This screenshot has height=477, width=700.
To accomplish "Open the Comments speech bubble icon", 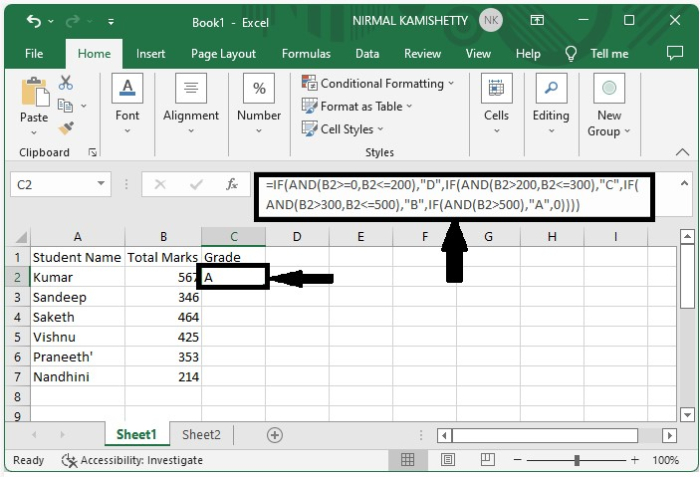I will pos(675,53).
